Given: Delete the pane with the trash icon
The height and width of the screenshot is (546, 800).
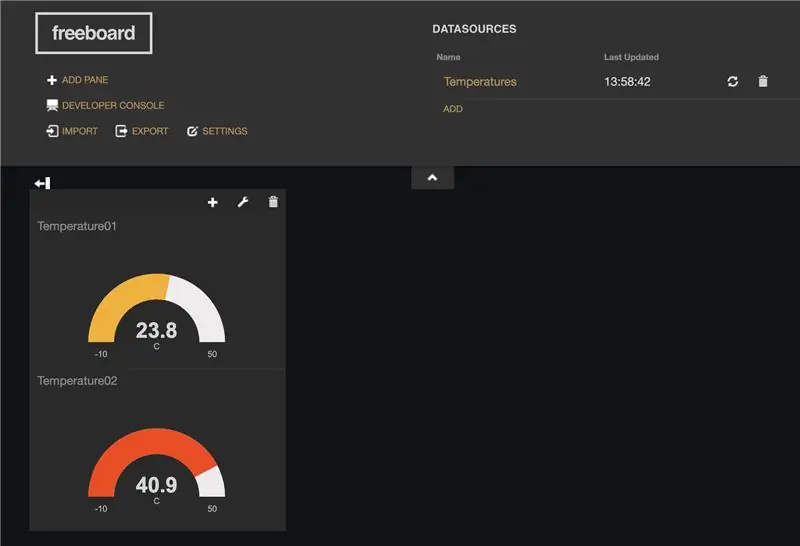Looking at the screenshot, I should 273,202.
